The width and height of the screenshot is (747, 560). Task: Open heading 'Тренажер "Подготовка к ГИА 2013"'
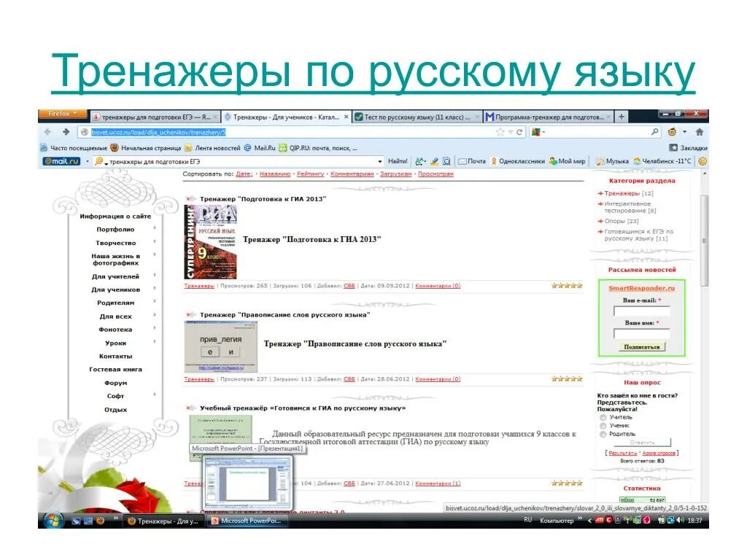point(263,199)
